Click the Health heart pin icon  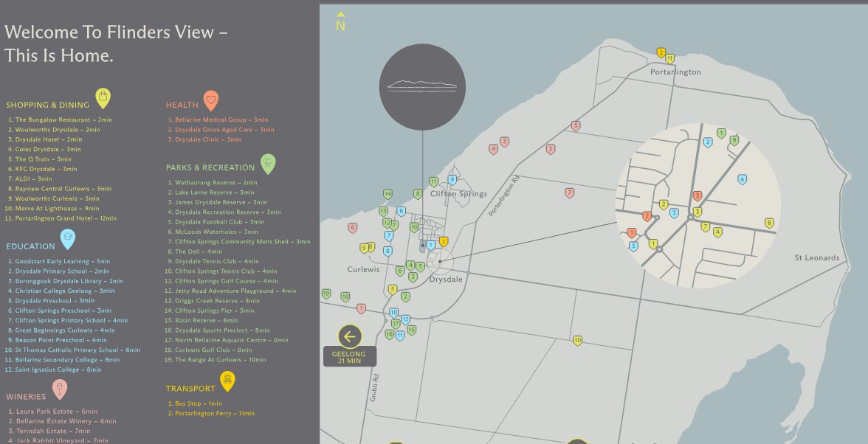pyautogui.click(x=210, y=100)
